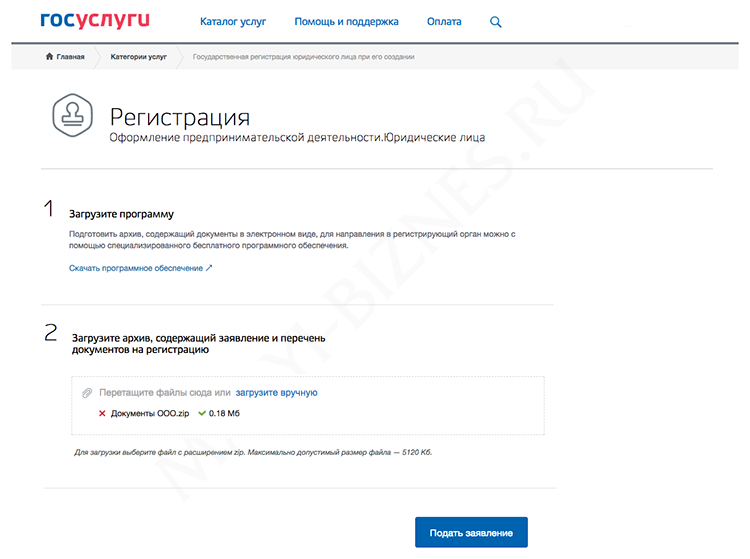Click the Государственная регистрация юридического лица breadcrumb
Viewport: 750px width, 559px height.
pyautogui.click(x=303, y=57)
